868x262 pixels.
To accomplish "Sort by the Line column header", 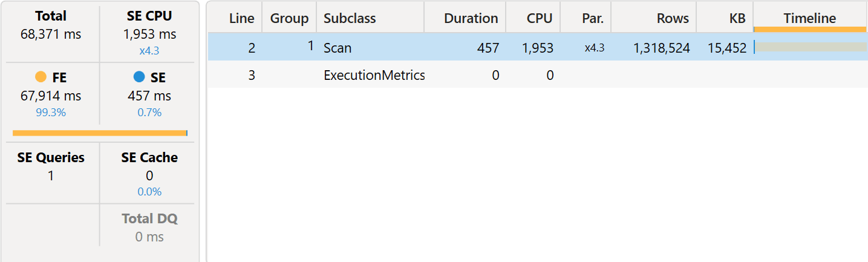I will pyautogui.click(x=235, y=18).
